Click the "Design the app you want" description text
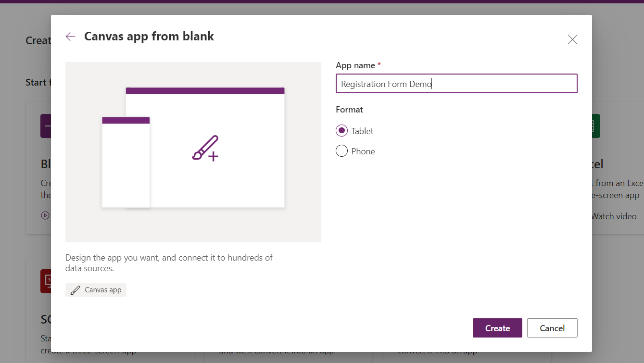 [169, 263]
